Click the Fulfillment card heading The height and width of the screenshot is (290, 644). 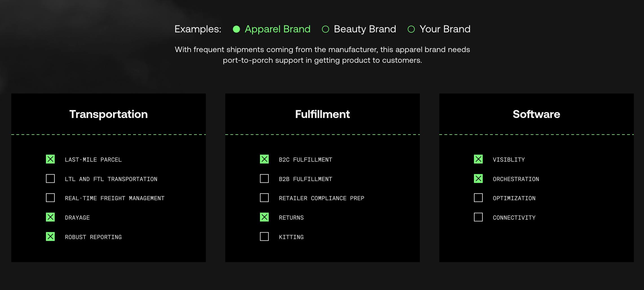pos(322,114)
